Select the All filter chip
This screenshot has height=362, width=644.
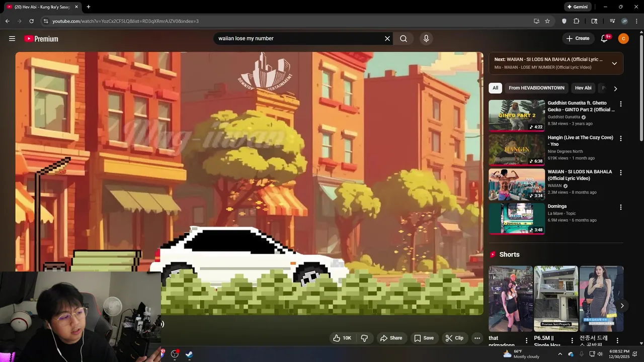[x=495, y=88]
